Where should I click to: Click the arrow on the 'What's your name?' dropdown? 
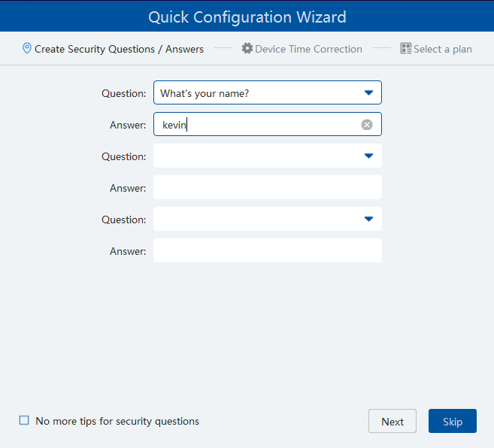coord(368,93)
